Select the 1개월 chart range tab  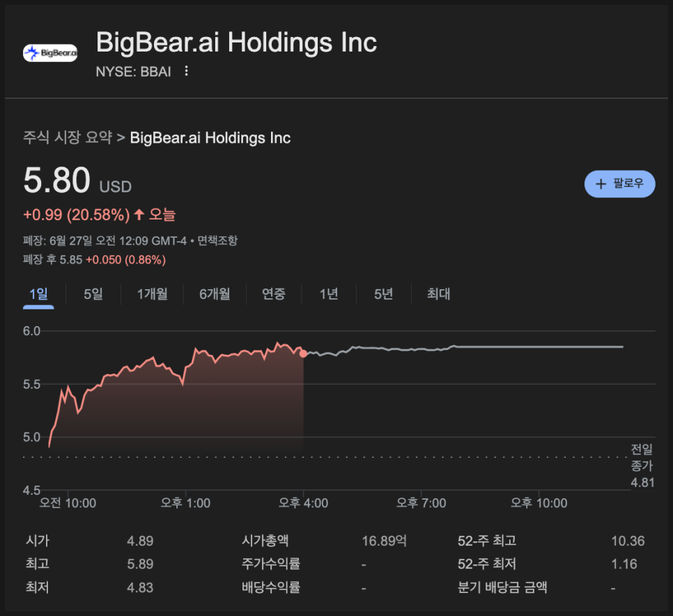coord(152,294)
